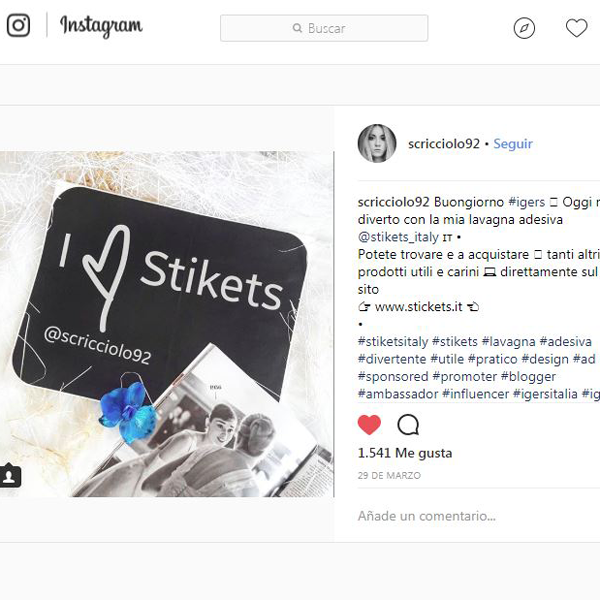Open the #influencer hashtag link
The height and width of the screenshot is (600, 600).
click(x=475, y=394)
